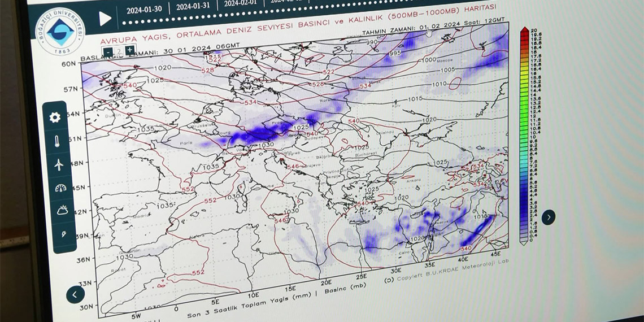Open the settings gear in sidebar
644x322 pixels.
pyautogui.click(x=55, y=118)
